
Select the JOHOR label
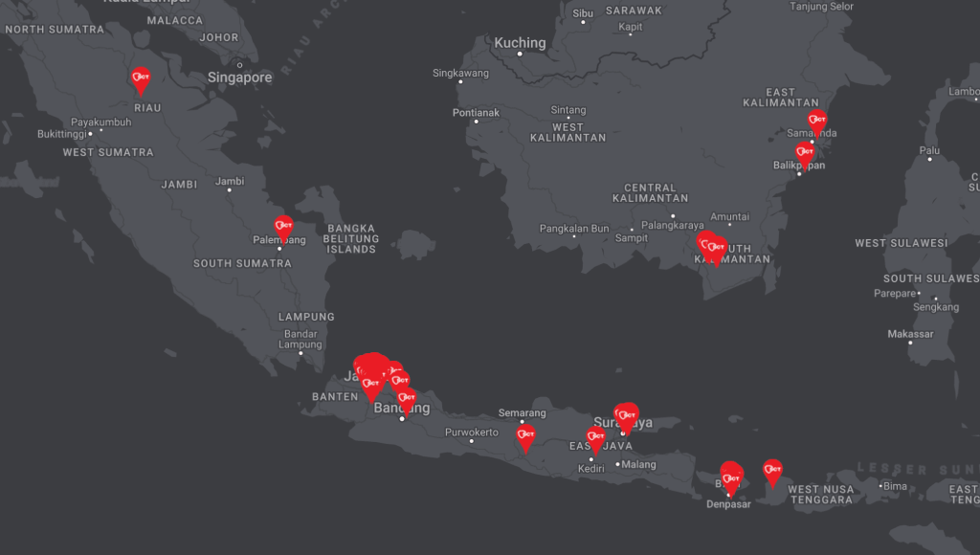(x=219, y=37)
